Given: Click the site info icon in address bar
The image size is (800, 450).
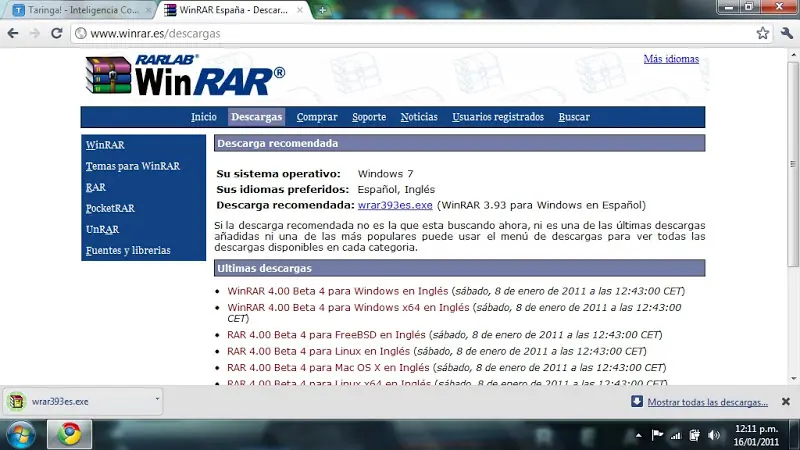Looking at the screenshot, I should (81, 34).
